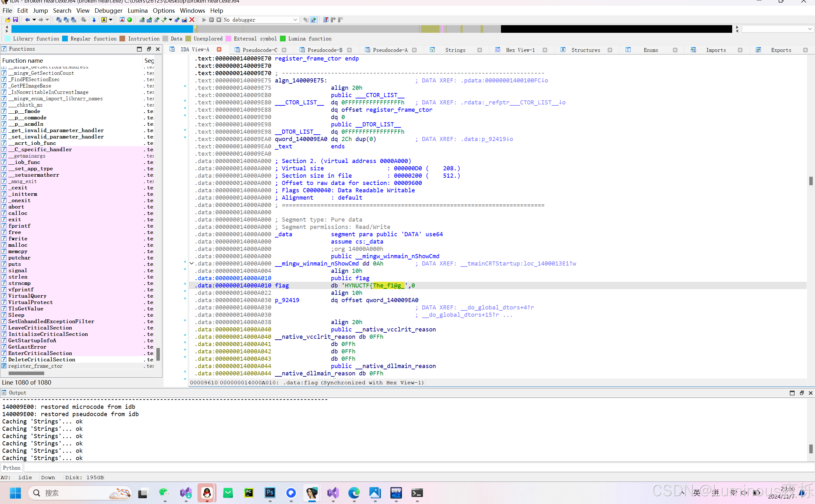Toggle the highlighted green-arrow button near debugger
The width and height of the screenshot is (815, 504).
coord(313,20)
